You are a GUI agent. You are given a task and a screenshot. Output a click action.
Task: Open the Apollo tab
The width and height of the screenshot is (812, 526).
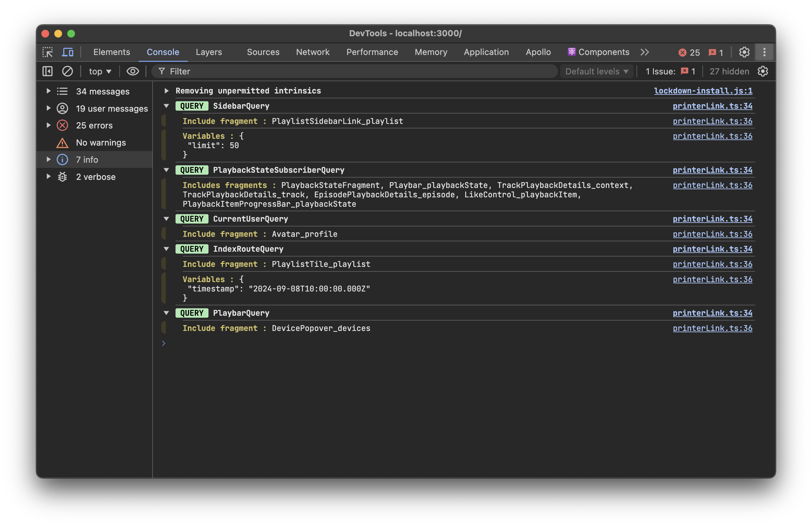(x=538, y=52)
